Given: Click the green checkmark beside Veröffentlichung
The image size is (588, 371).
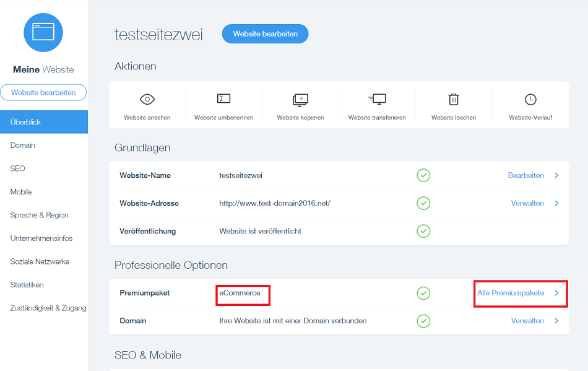Looking at the screenshot, I should pyautogui.click(x=423, y=231).
